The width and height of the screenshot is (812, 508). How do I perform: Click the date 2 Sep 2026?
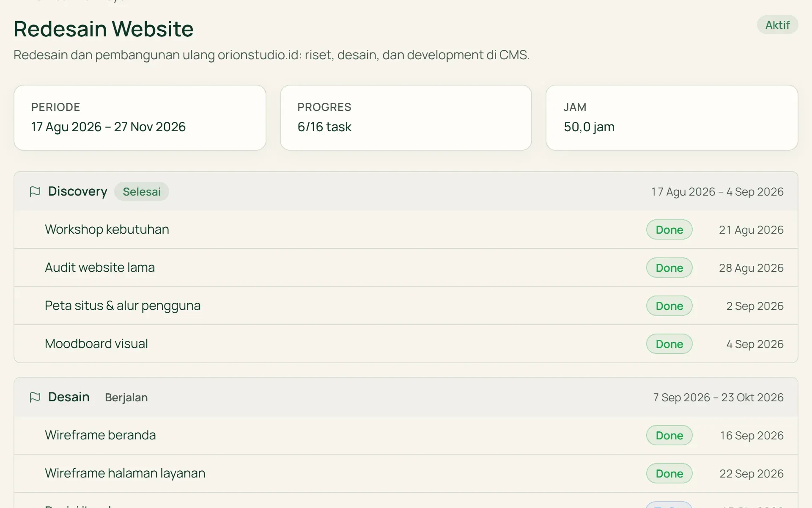pyautogui.click(x=755, y=306)
